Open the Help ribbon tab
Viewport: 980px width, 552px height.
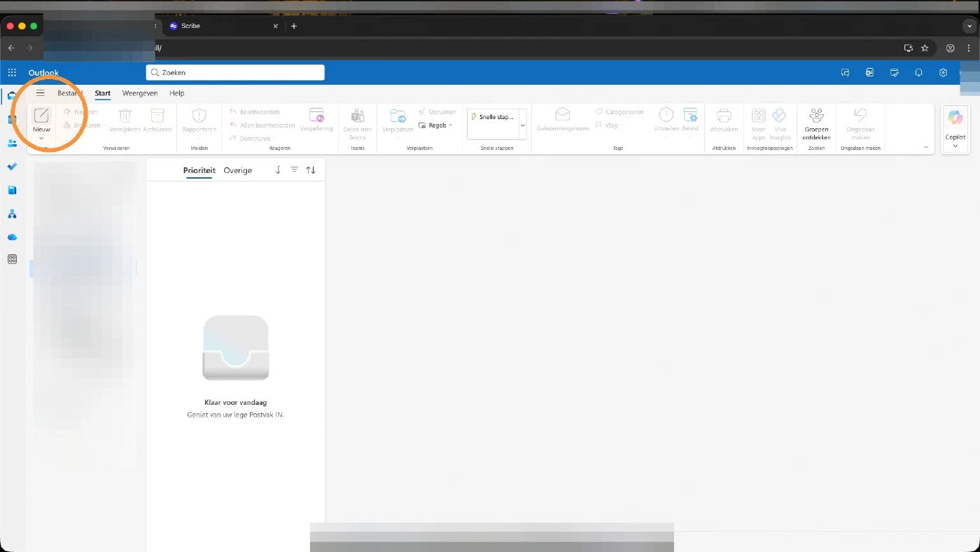coord(177,93)
